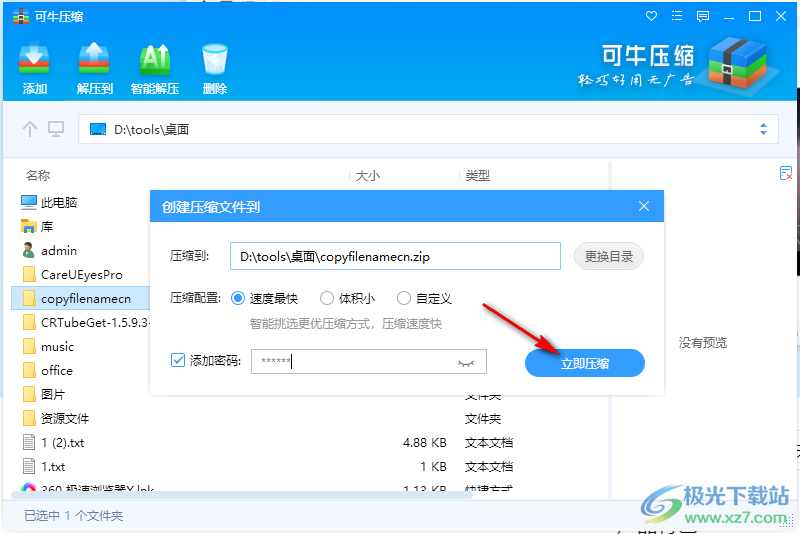800x534 pixels.
Task: Select the 体积小 radio option
Action: tap(327, 298)
